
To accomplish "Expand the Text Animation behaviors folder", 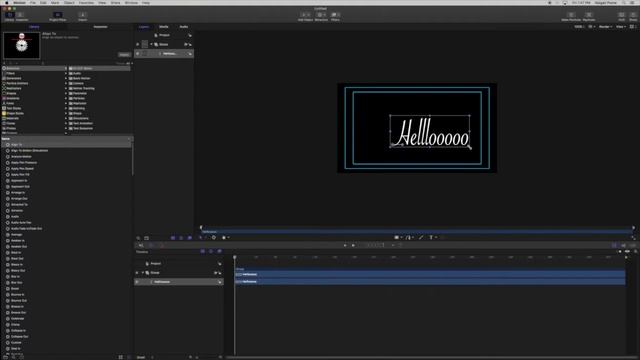I will tap(83, 123).
